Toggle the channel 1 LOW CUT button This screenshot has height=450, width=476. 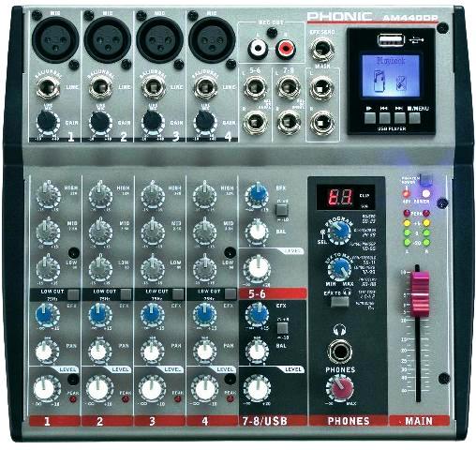point(73,294)
